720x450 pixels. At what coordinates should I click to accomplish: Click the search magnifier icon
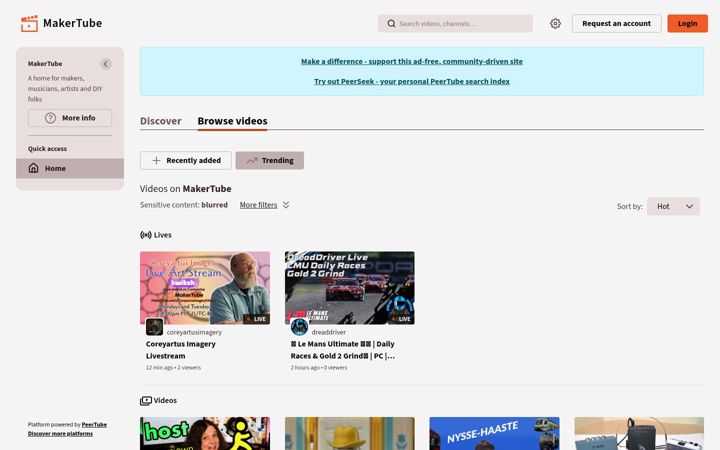tap(391, 23)
